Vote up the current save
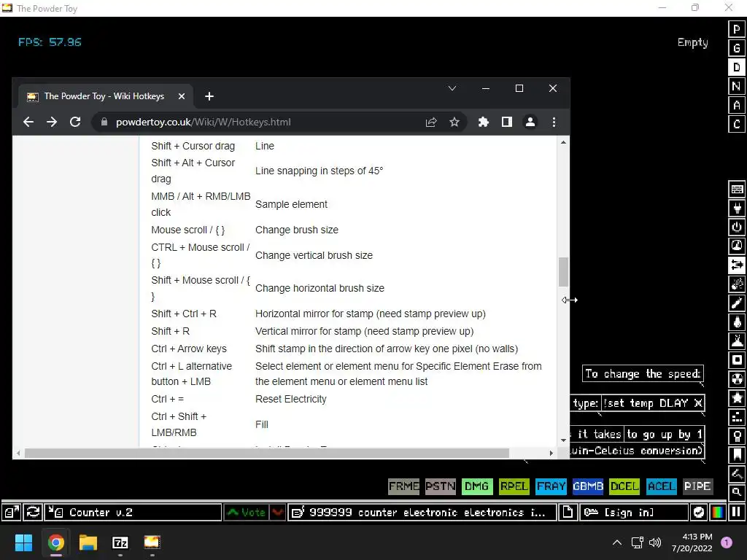The image size is (747, 560). tap(247, 513)
